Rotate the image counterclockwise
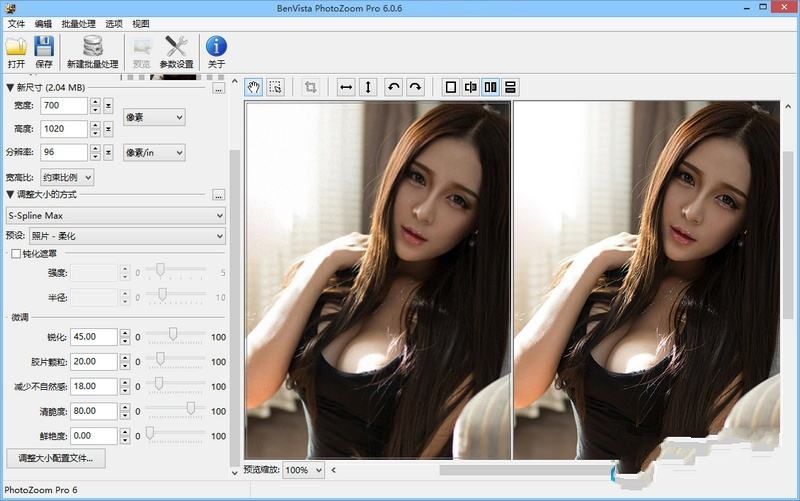This screenshot has width=800, height=501. (x=393, y=87)
